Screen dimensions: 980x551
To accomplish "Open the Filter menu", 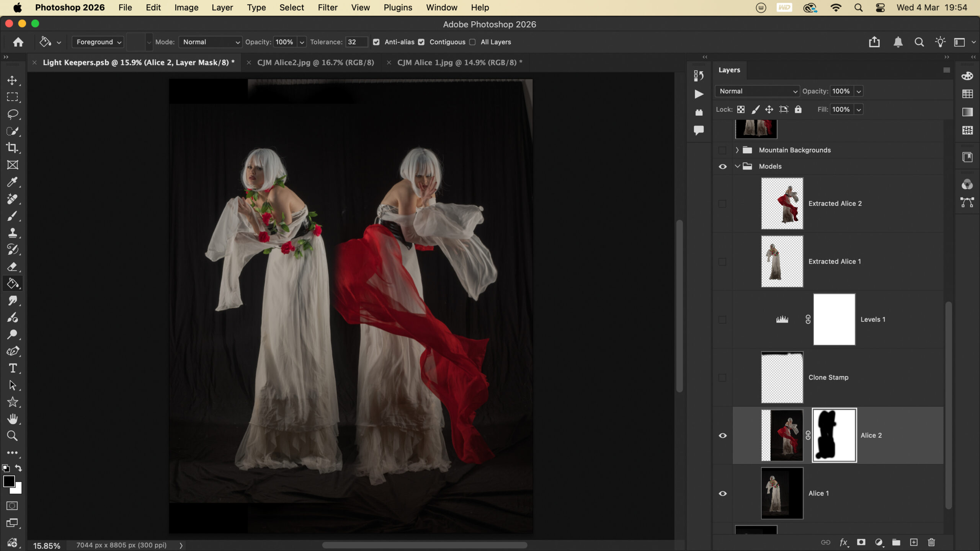I will pyautogui.click(x=327, y=8).
